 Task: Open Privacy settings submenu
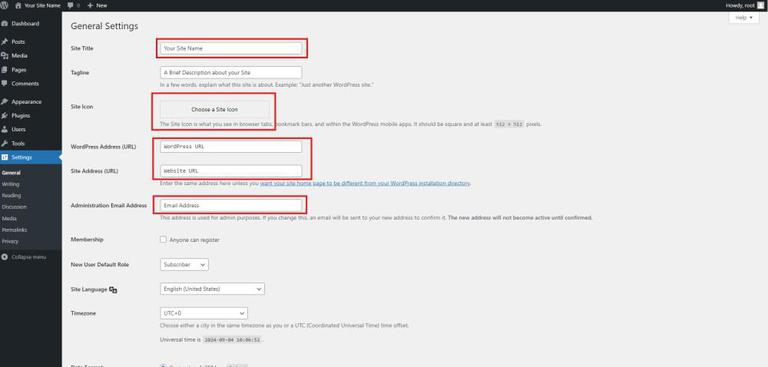[x=10, y=241]
